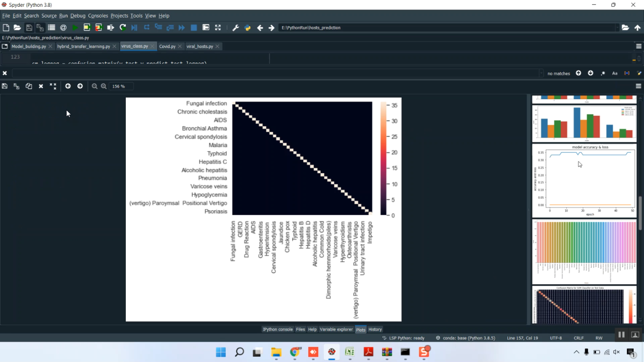Switch to the Covid.py editor tab
The width and height of the screenshot is (644, 362).
pyautogui.click(x=167, y=46)
